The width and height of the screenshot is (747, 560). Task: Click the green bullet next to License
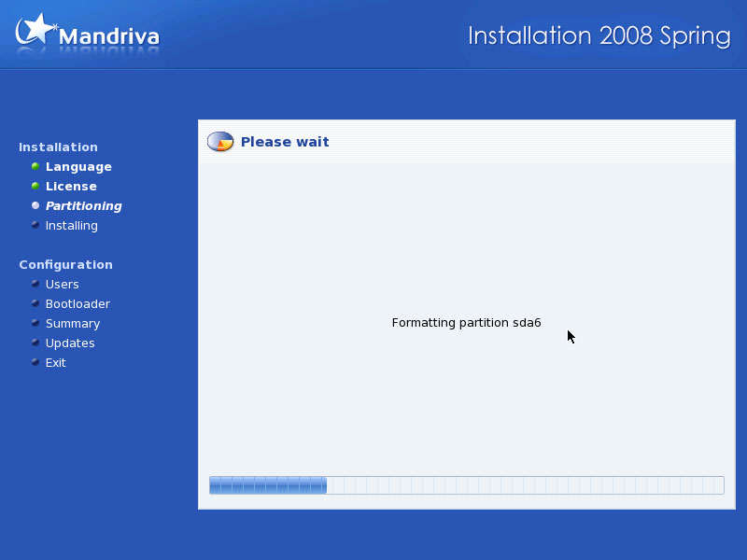click(x=35, y=186)
